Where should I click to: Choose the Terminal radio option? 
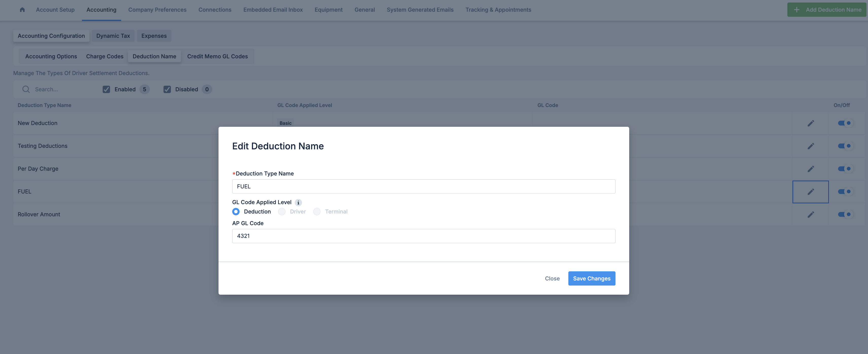[x=317, y=212]
